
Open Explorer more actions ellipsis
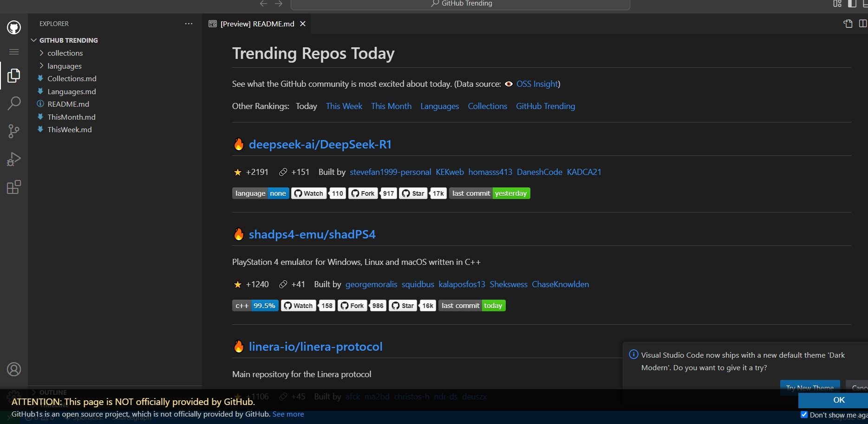pos(189,24)
